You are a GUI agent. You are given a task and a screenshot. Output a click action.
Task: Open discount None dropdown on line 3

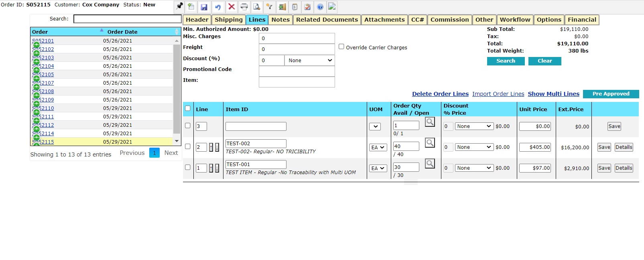click(474, 126)
